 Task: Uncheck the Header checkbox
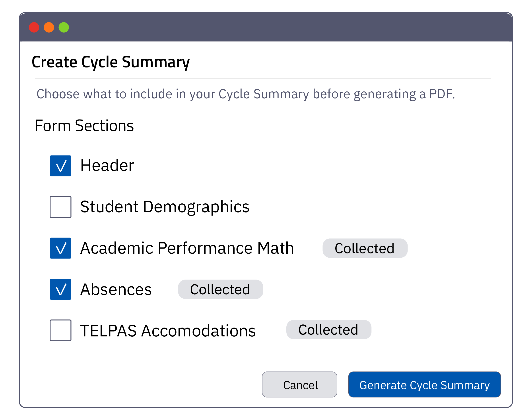pos(60,166)
